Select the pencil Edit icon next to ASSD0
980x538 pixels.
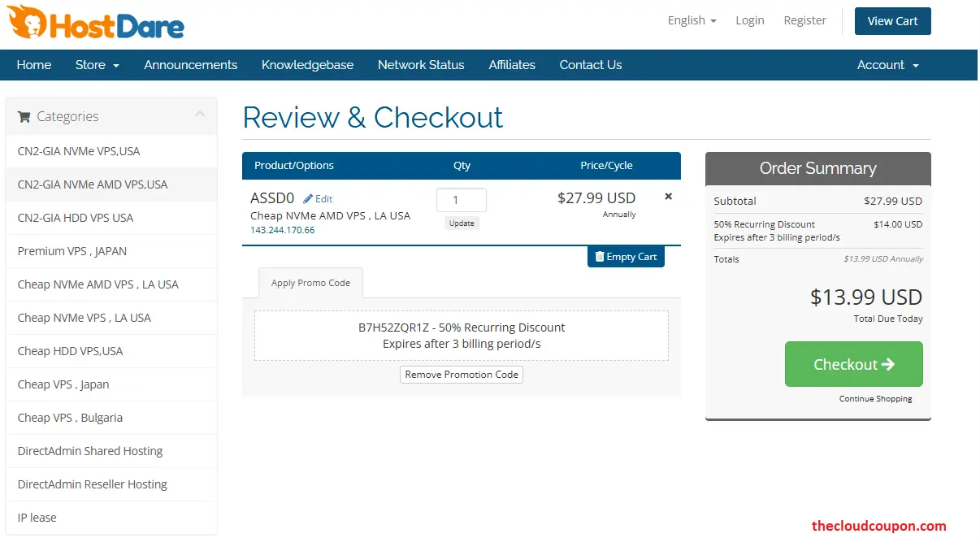pos(308,198)
